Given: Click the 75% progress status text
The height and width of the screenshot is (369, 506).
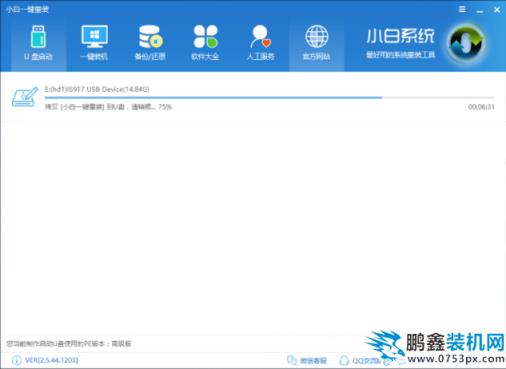Looking at the screenshot, I should (x=108, y=107).
